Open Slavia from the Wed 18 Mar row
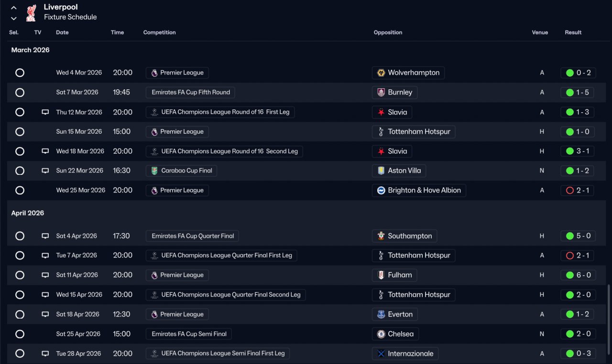The width and height of the screenshot is (612, 364). (x=392, y=151)
